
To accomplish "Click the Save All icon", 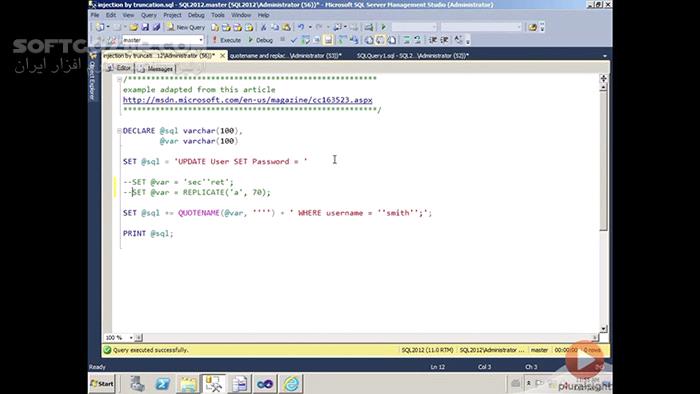I will point(156,27).
